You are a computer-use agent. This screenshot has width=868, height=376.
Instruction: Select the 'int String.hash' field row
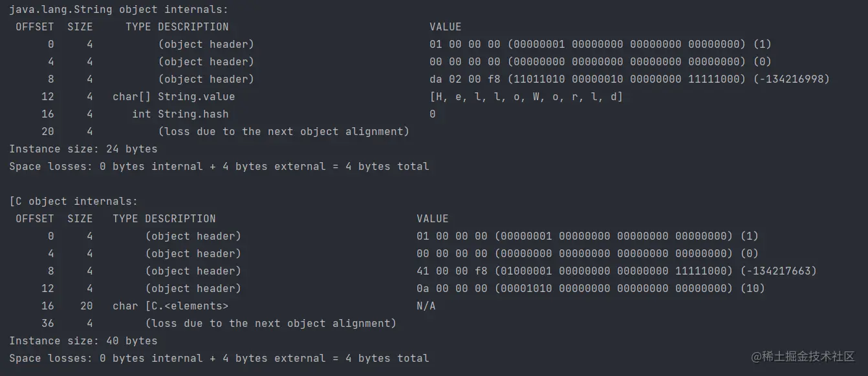click(x=180, y=114)
